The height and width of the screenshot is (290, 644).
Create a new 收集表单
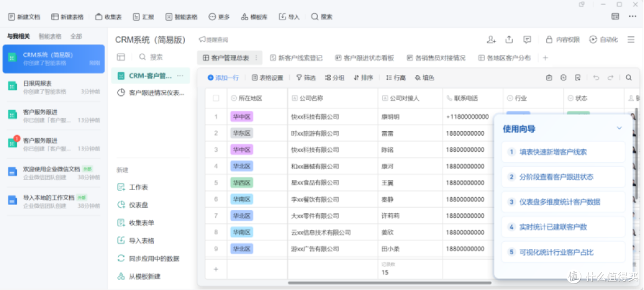coord(135,223)
